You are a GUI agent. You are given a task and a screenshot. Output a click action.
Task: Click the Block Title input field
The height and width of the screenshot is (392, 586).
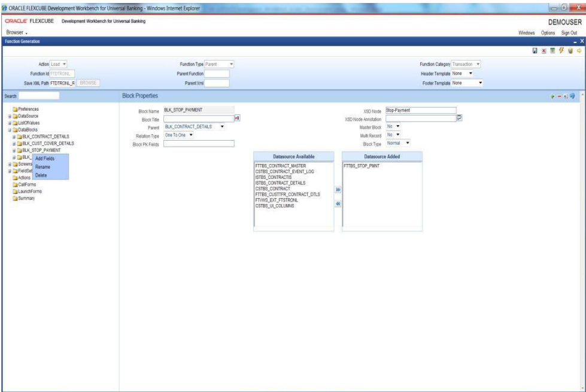click(x=199, y=118)
